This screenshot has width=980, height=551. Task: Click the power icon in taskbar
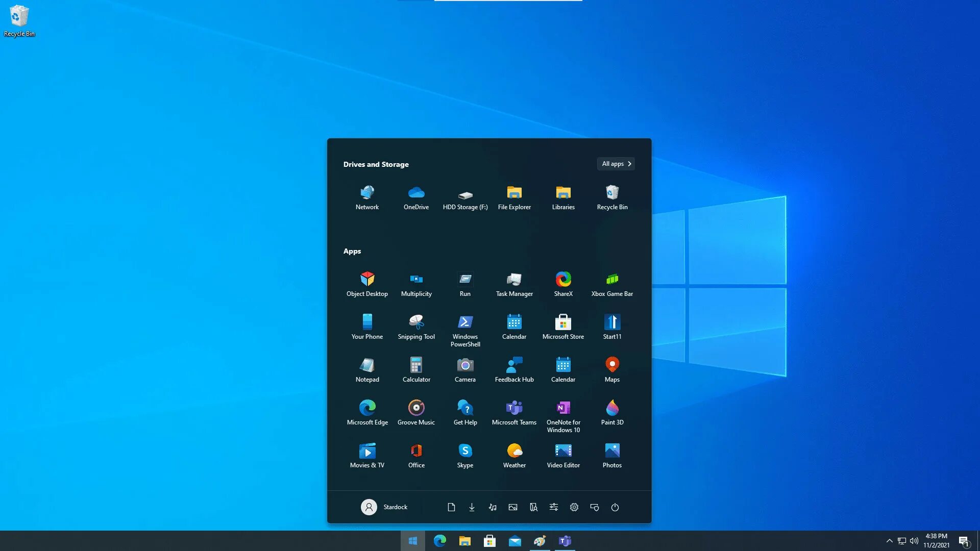click(614, 507)
